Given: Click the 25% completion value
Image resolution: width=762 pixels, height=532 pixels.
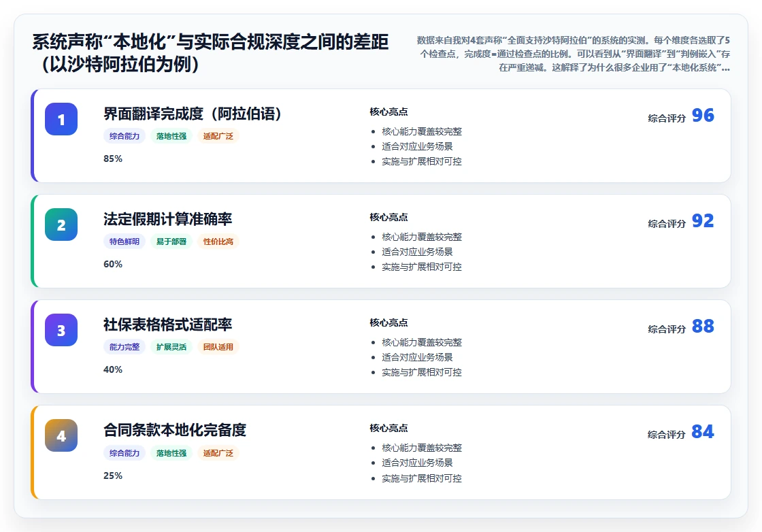Looking at the screenshot, I should coord(113,476).
